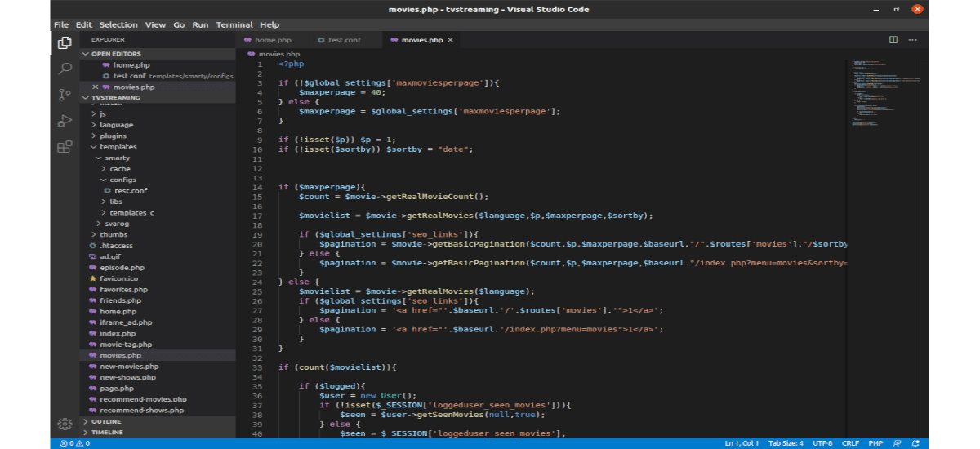Click the Split Editor Right icon

tap(893, 39)
